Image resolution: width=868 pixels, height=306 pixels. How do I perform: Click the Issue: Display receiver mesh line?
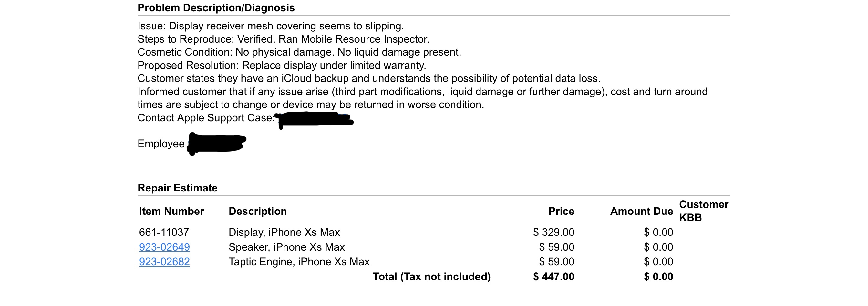tap(271, 26)
